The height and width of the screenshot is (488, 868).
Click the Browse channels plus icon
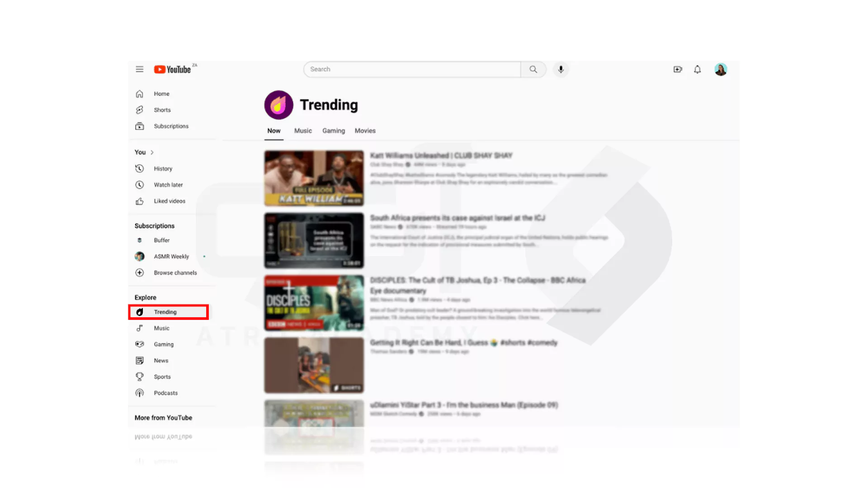[x=139, y=272]
